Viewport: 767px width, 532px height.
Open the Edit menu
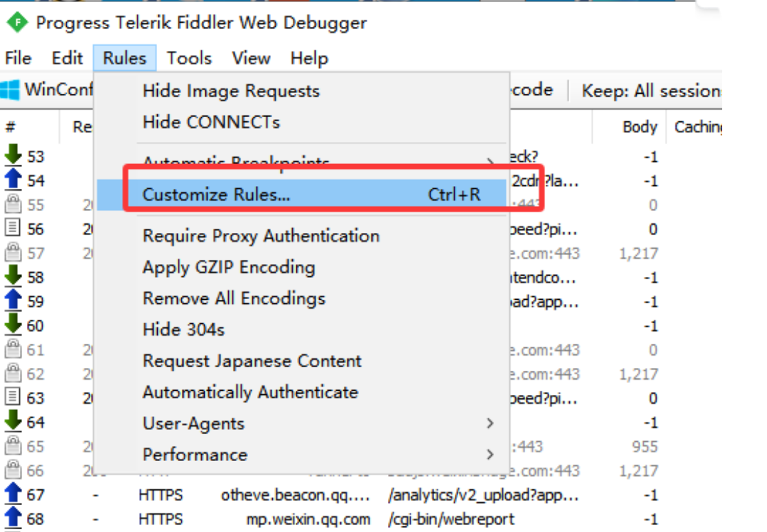coord(67,58)
